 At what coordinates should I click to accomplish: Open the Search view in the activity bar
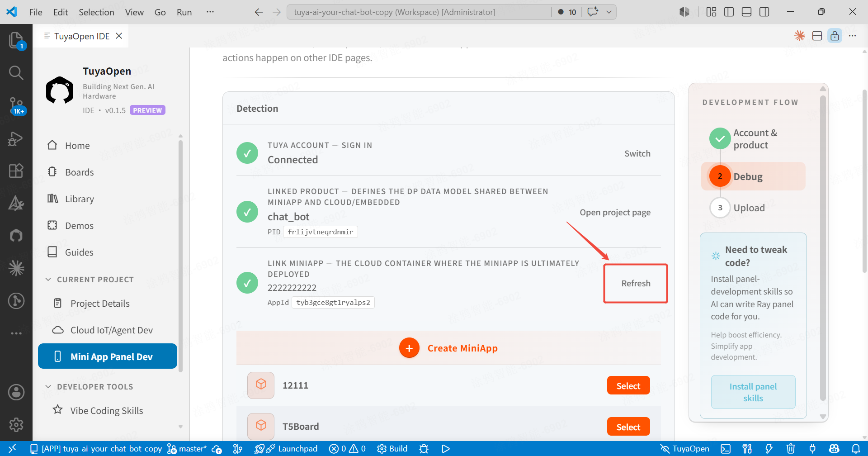click(16, 72)
